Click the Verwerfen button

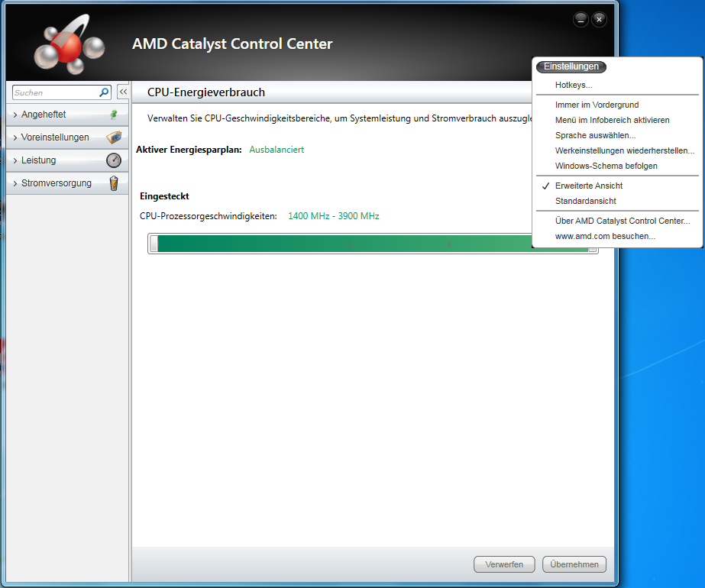504,564
